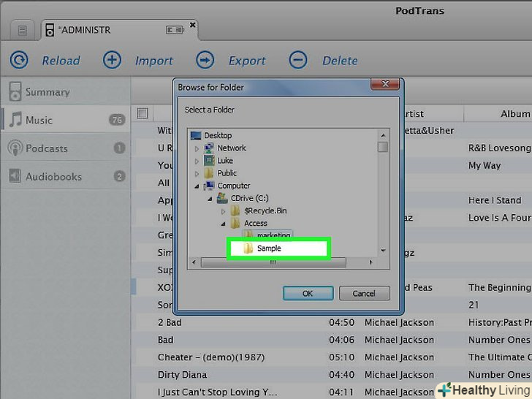Click the battery indicator icon in tab

[x=175, y=30]
